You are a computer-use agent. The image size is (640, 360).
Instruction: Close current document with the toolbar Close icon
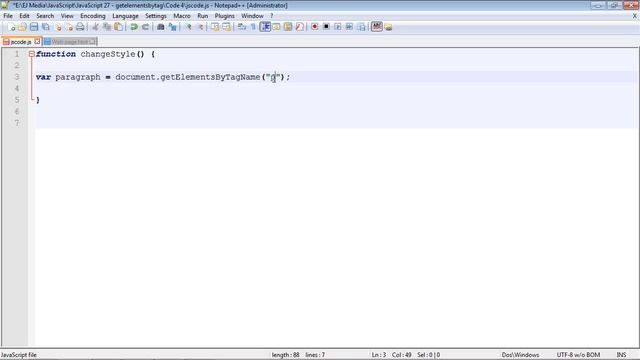pyautogui.click(x=58, y=27)
